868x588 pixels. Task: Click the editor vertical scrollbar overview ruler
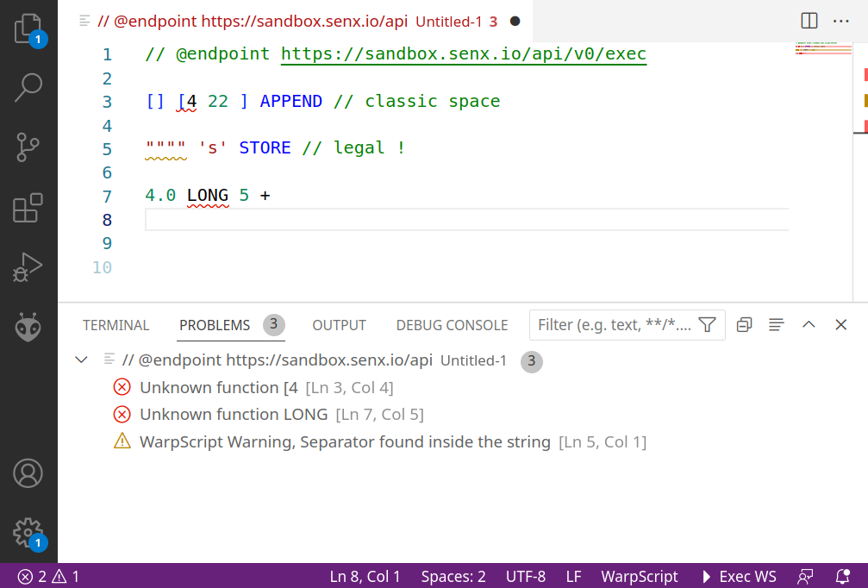(x=860, y=172)
